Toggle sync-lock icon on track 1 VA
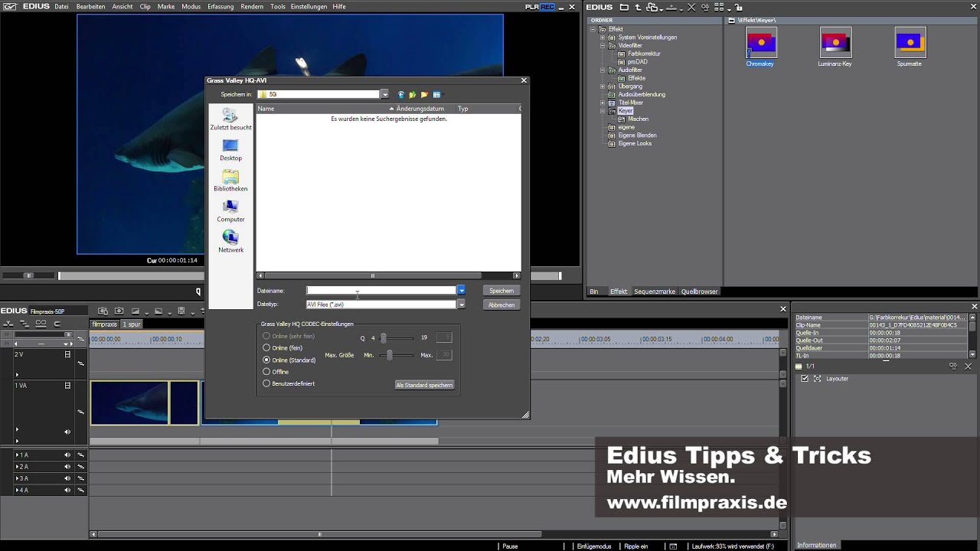Screen dimensions: 980x551 [80, 412]
